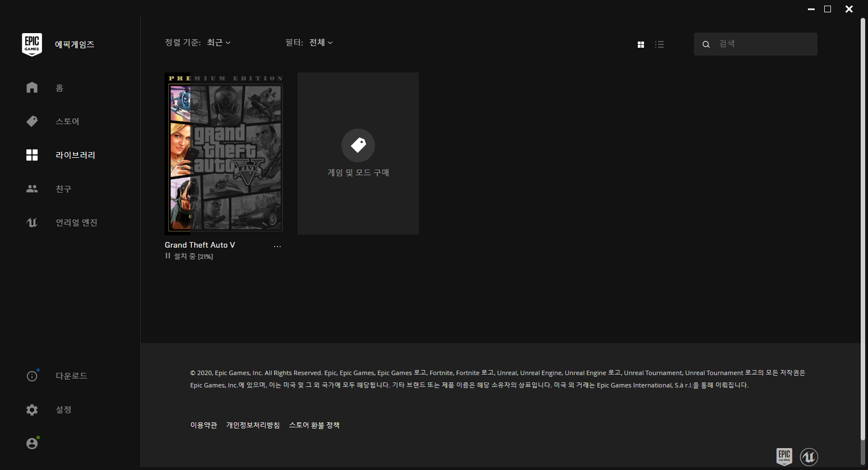Click the vertical scrollbar on the right

tap(864, 229)
